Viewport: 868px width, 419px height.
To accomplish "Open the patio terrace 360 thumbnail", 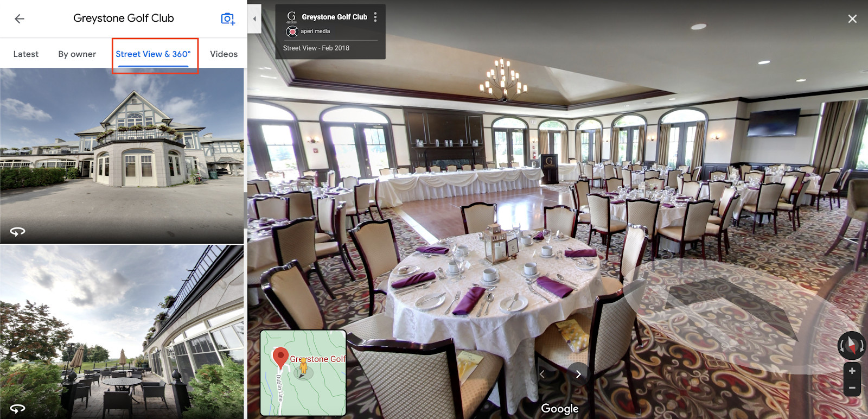I will tap(122, 332).
